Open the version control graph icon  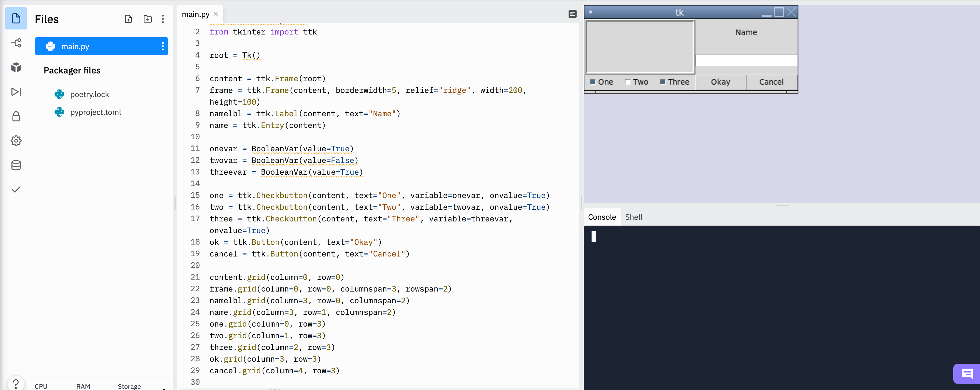pyautogui.click(x=16, y=43)
